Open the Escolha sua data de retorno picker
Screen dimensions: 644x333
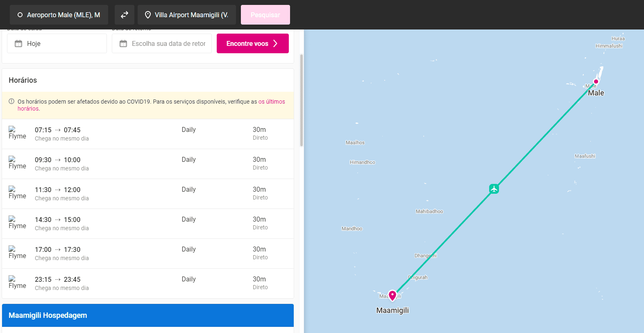coord(162,43)
